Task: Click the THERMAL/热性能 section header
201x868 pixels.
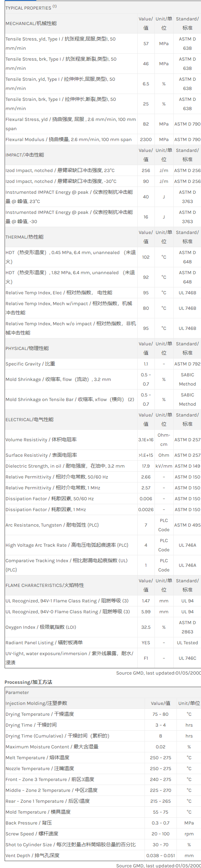Action: click(24, 237)
